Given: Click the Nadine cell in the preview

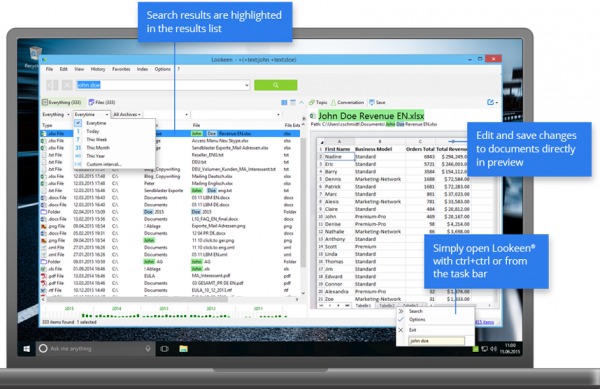Looking at the screenshot, I should click(x=339, y=157).
